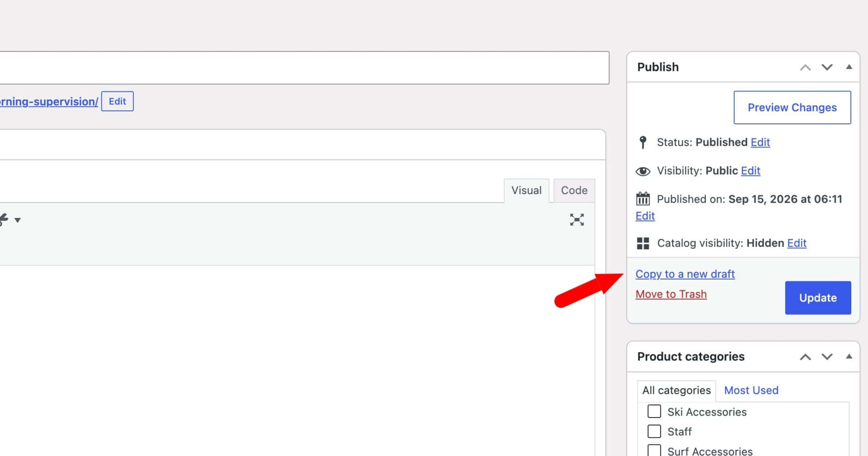The width and height of the screenshot is (868, 456).
Task: Click the cut-off toolbar icon beside dropdown arrow
Action: (x=4, y=220)
